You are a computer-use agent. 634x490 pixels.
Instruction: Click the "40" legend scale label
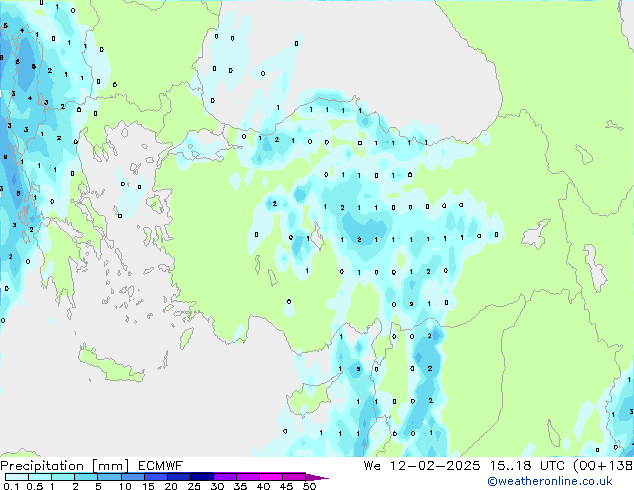[x=263, y=486]
